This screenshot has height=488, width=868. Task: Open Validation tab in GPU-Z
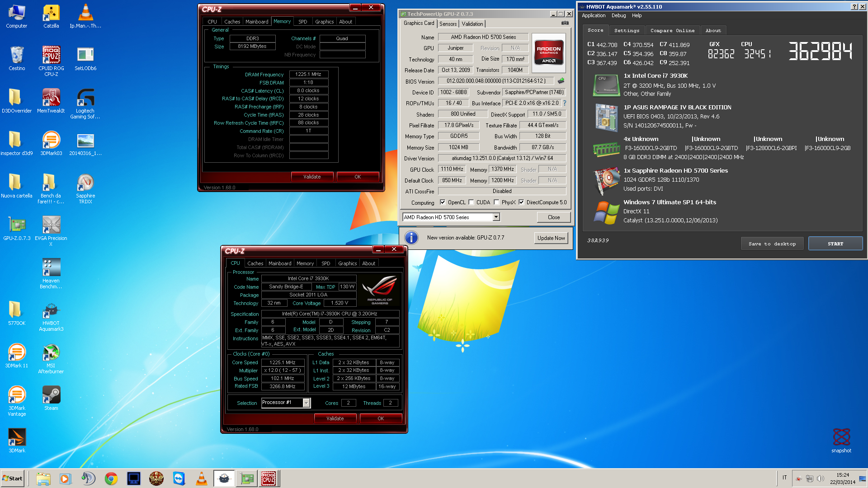[x=472, y=24]
